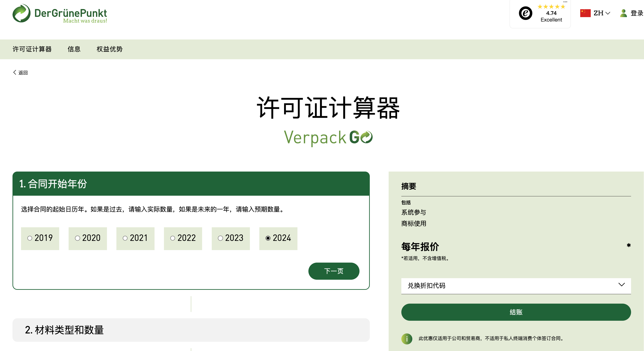Click the 4.74 Excellent rating text
Screen dimensions: 644x351
click(551, 16)
